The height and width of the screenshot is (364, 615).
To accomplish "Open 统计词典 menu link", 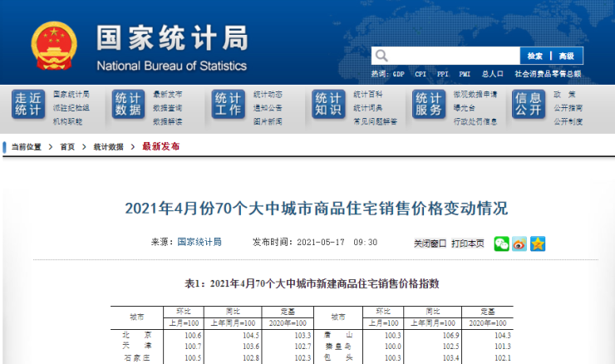I will 367,107.
